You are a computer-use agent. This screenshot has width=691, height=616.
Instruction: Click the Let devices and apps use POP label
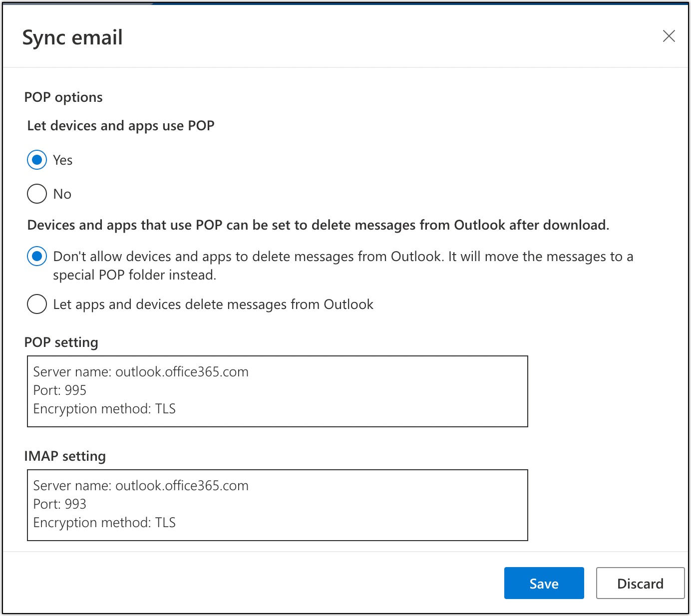121,126
